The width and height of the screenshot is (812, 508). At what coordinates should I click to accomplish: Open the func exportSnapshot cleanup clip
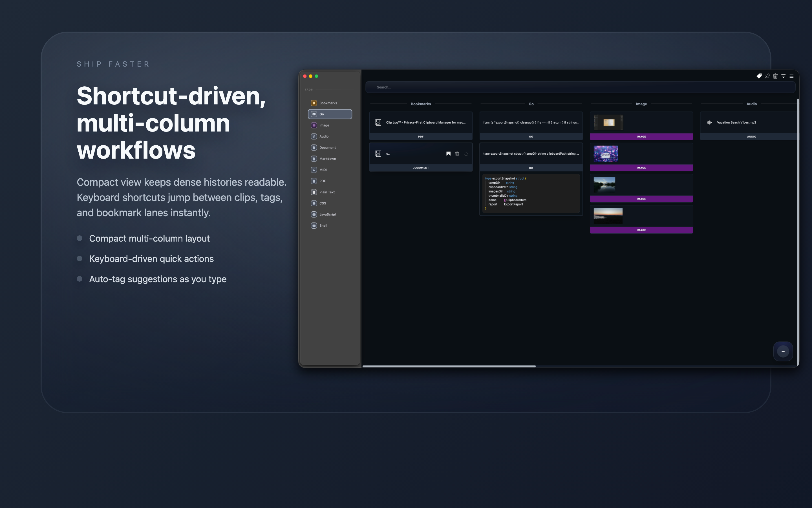tap(531, 122)
